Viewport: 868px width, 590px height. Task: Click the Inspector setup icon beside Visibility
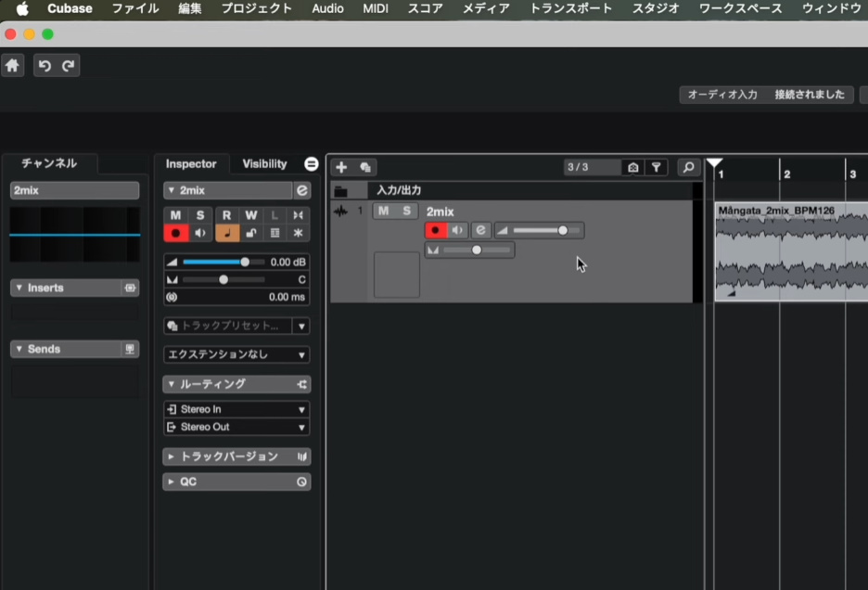coord(311,164)
